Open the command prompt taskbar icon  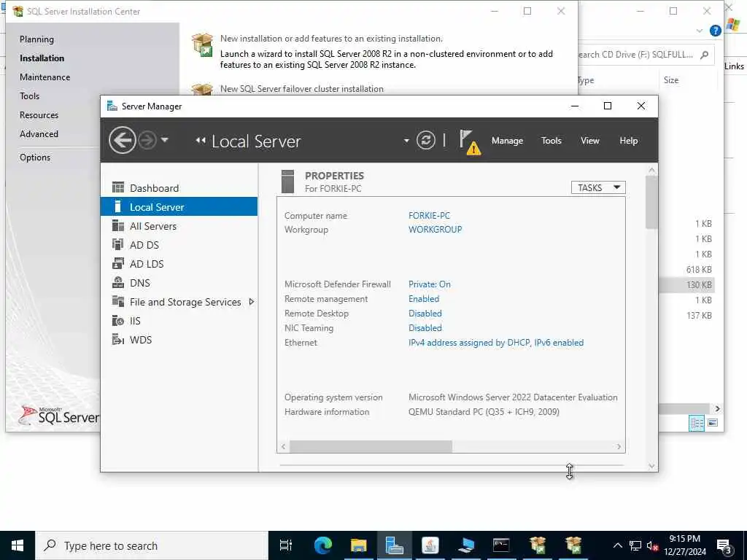tap(501, 545)
